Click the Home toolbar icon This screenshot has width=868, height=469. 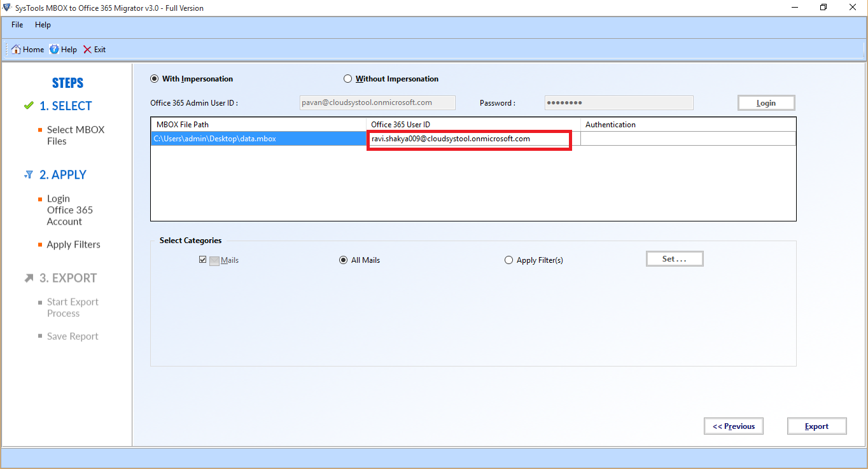point(17,50)
